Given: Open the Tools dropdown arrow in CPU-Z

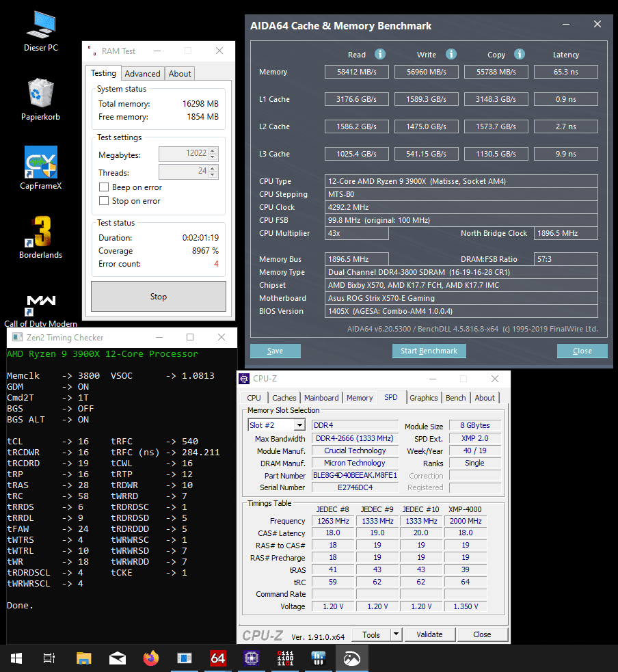Looking at the screenshot, I should (x=397, y=634).
